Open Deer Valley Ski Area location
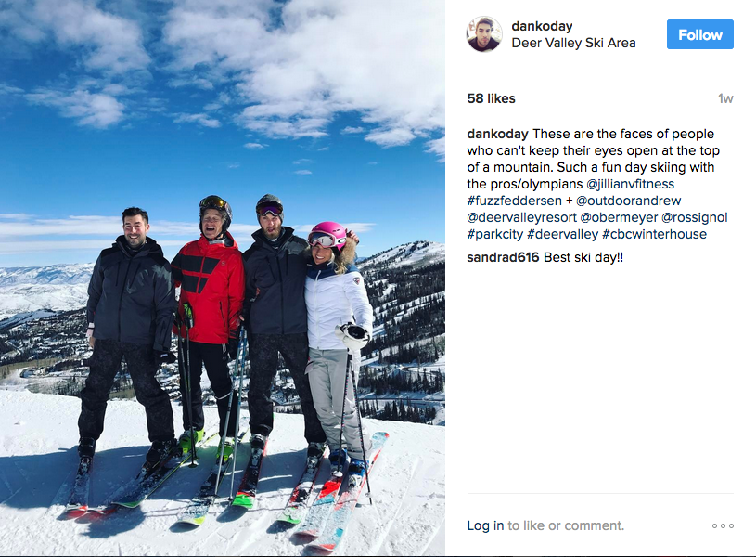 (x=573, y=43)
